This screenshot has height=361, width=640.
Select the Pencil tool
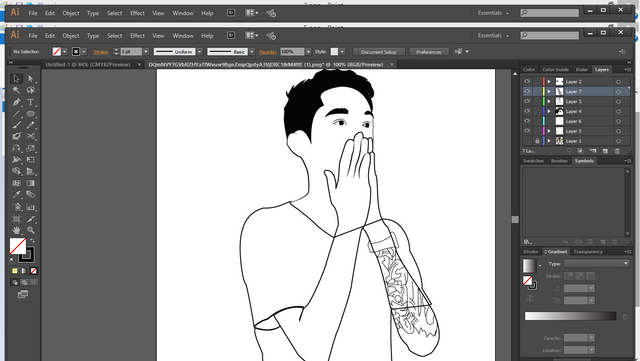point(31,125)
